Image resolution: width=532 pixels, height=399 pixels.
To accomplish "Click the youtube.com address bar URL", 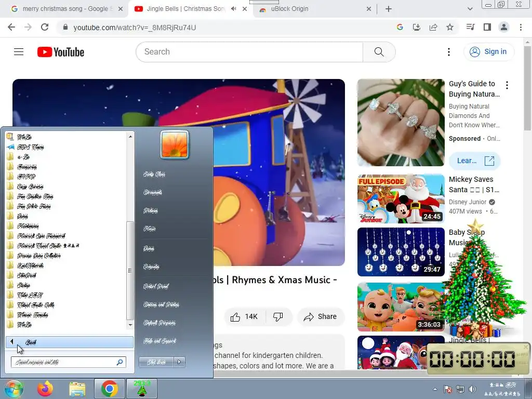I will (135, 28).
